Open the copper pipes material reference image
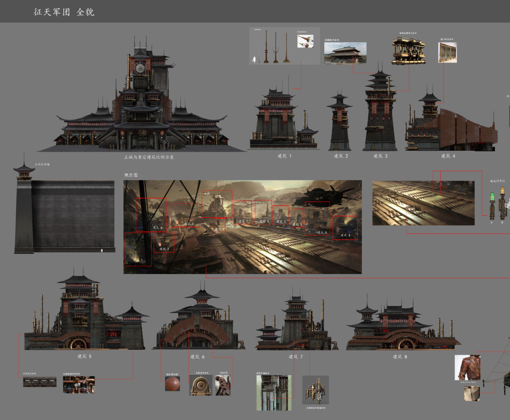Image resolution: width=510 pixels, height=420 pixels. tap(79, 385)
